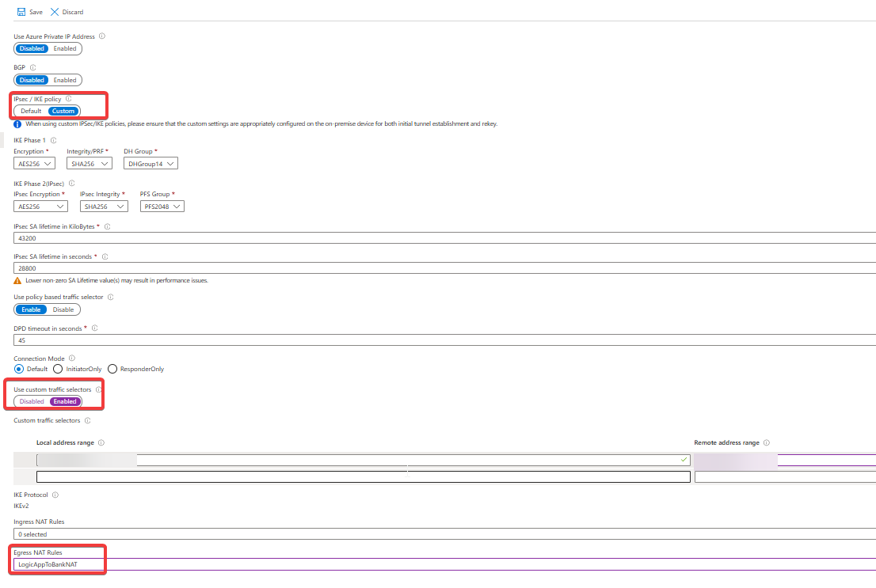
Task: Click the orange warning triangle about SA lifetime
Action: (x=17, y=281)
